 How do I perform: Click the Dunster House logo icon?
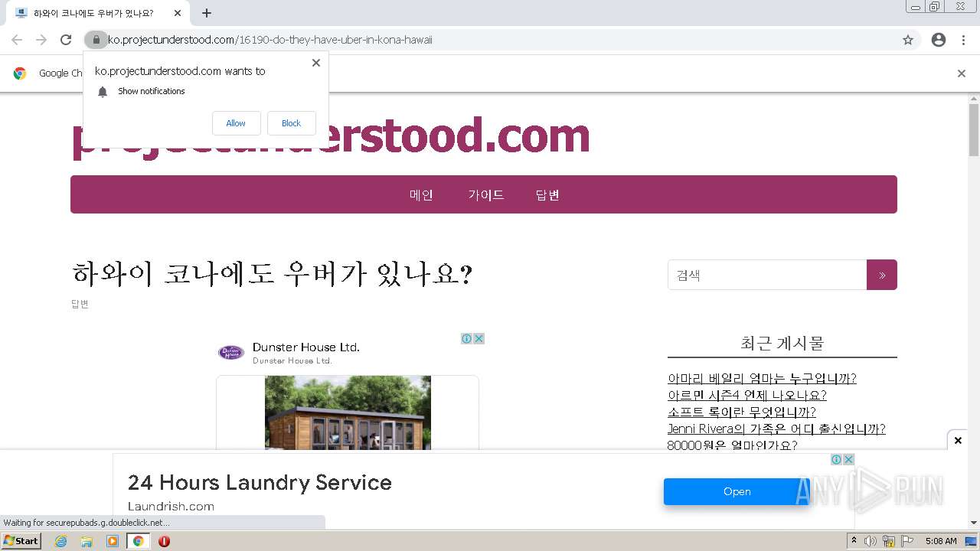pos(231,353)
